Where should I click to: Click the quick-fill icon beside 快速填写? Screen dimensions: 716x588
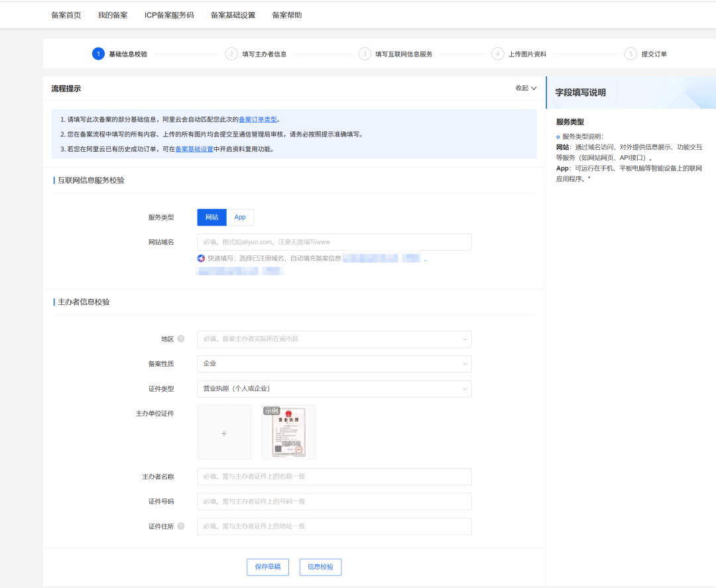(201, 259)
